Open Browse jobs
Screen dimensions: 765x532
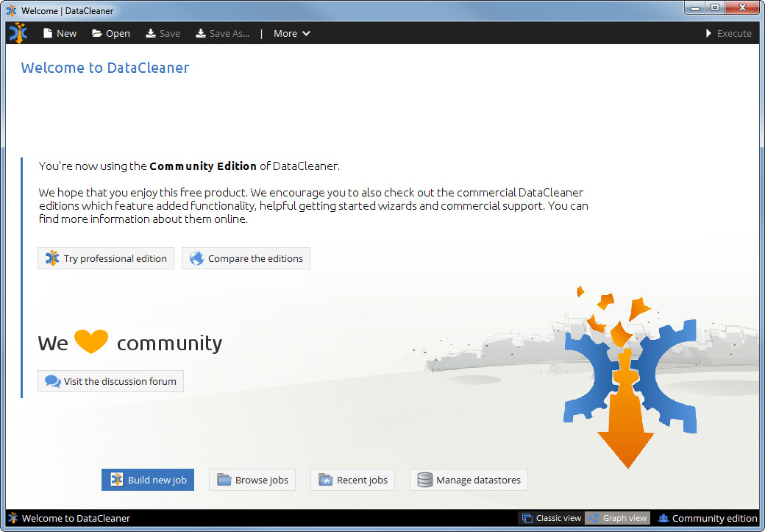(x=252, y=480)
